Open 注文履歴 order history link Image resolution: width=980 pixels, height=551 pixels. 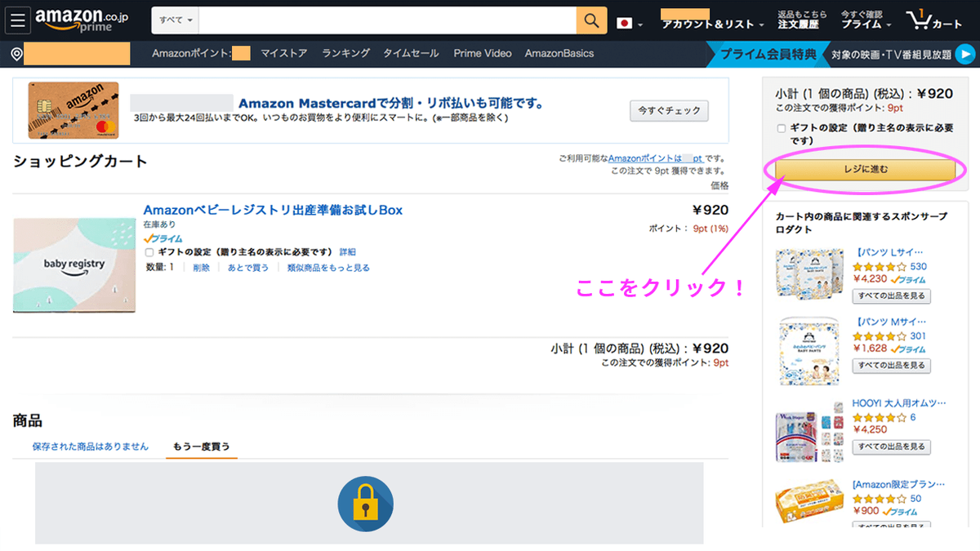[x=798, y=25]
